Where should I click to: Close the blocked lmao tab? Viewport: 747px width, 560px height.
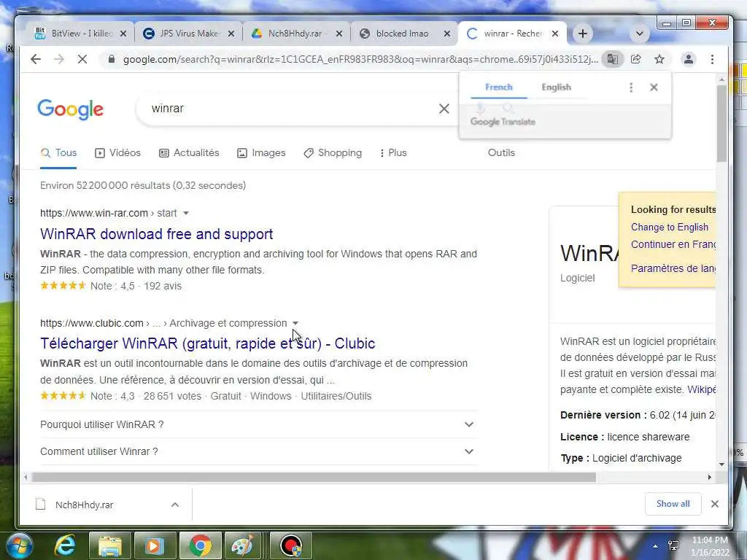pos(447,34)
